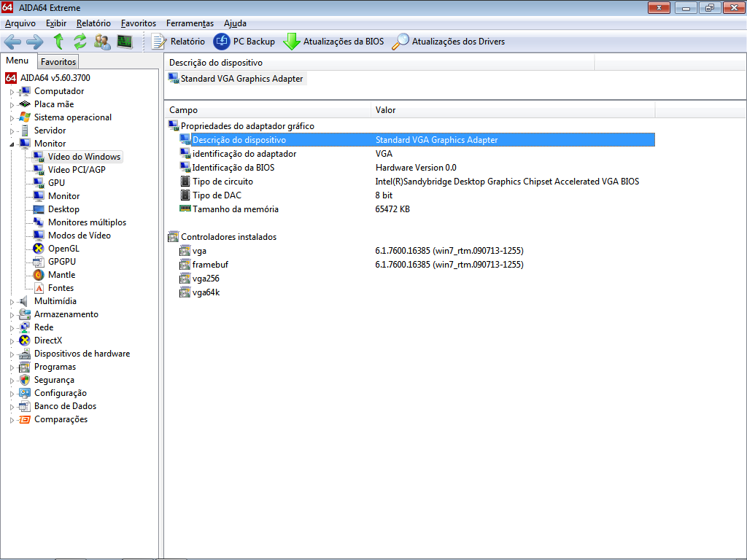Open the green monitor diagnostics toolbar icon
The width and height of the screenshot is (747, 560).
(125, 42)
